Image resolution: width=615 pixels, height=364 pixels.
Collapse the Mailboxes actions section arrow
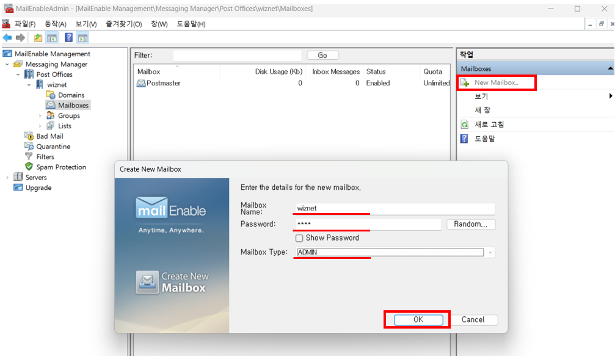click(610, 68)
